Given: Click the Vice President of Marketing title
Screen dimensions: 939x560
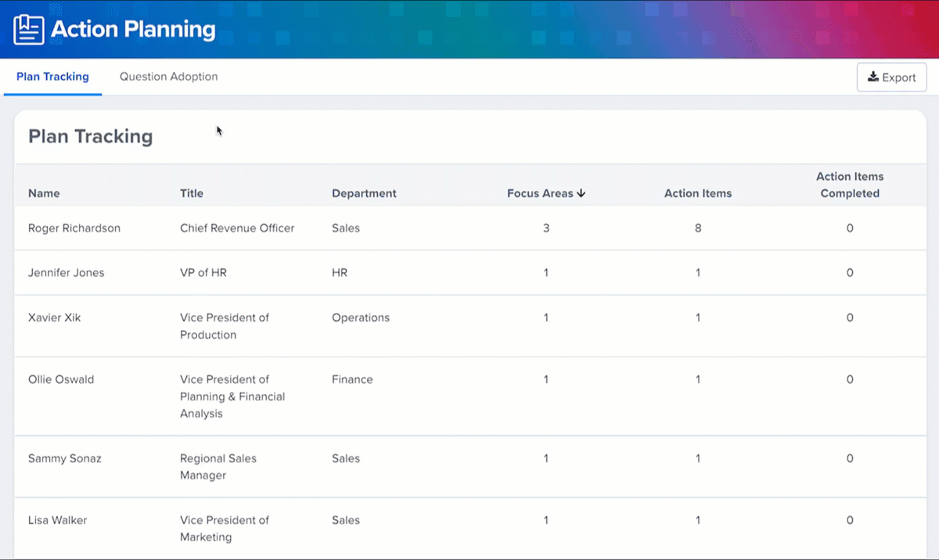Looking at the screenshot, I should tap(225, 529).
